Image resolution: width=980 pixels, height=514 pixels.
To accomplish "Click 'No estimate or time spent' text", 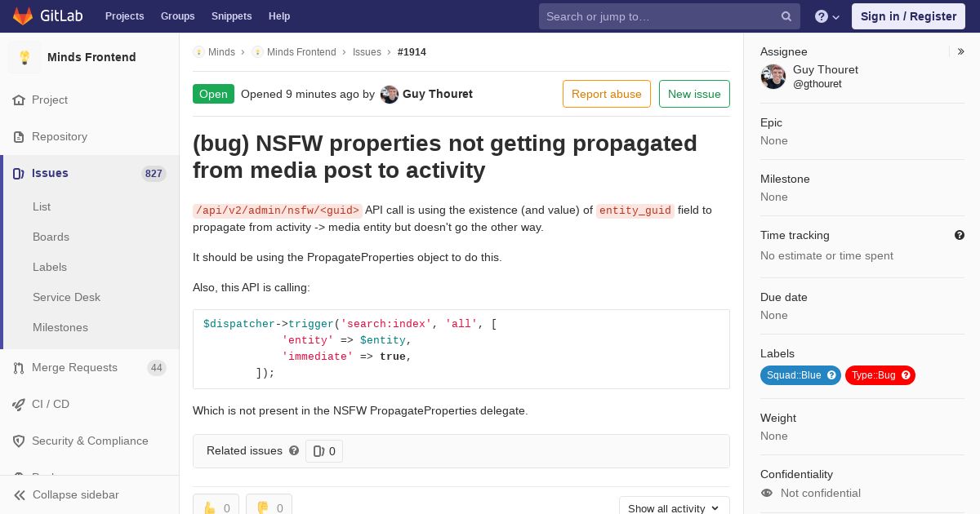I will (x=826, y=255).
